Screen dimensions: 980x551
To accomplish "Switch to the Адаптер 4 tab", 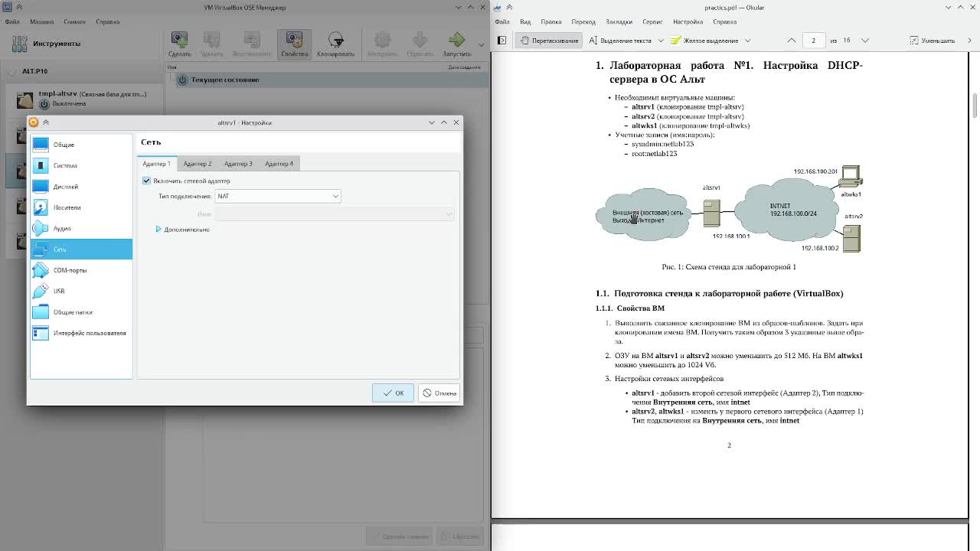I will click(279, 164).
